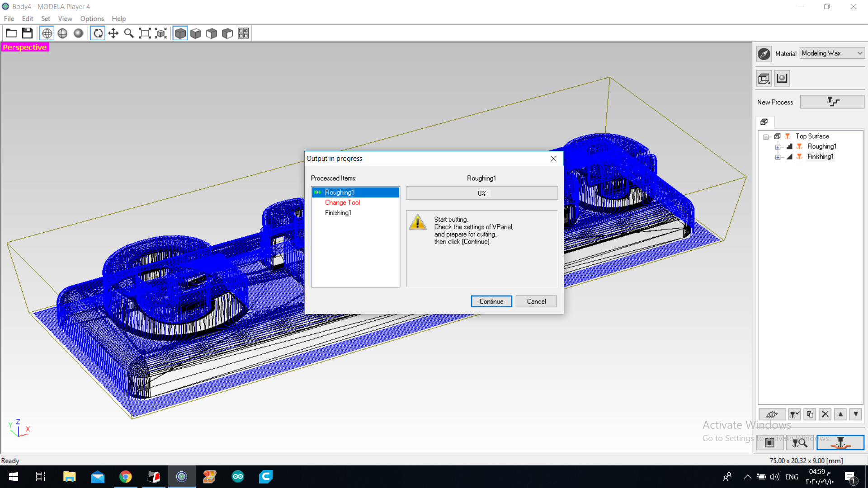The image size is (868, 488).
Task: Expand the Roughing1 tree node
Action: [778, 147]
